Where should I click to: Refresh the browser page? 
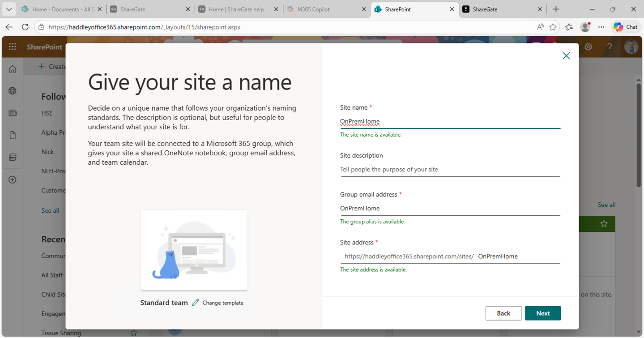pos(25,27)
